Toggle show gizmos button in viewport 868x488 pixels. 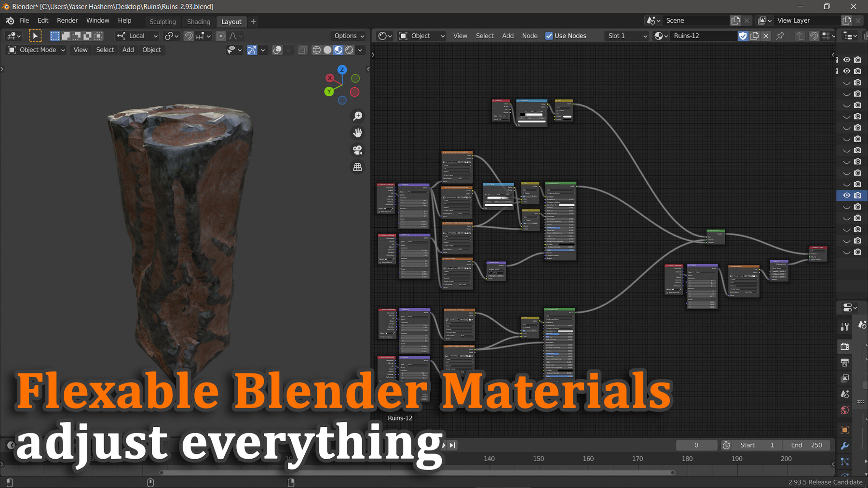(x=252, y=50)
